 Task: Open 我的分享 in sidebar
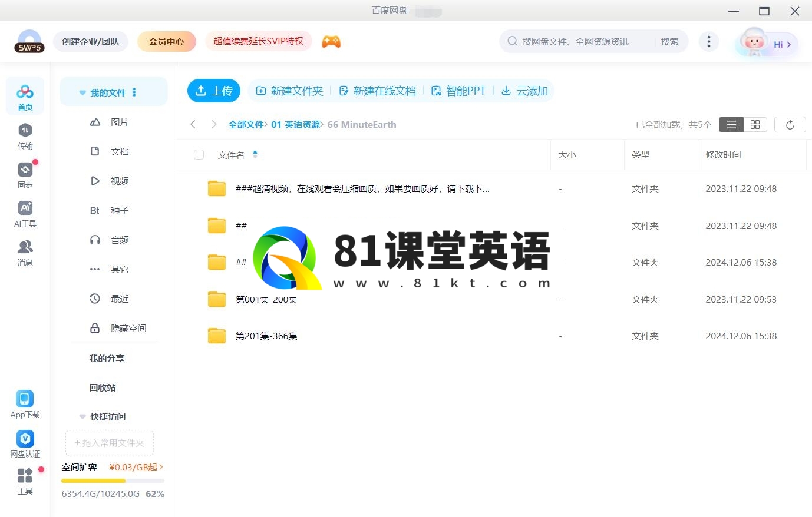[107, 358]
